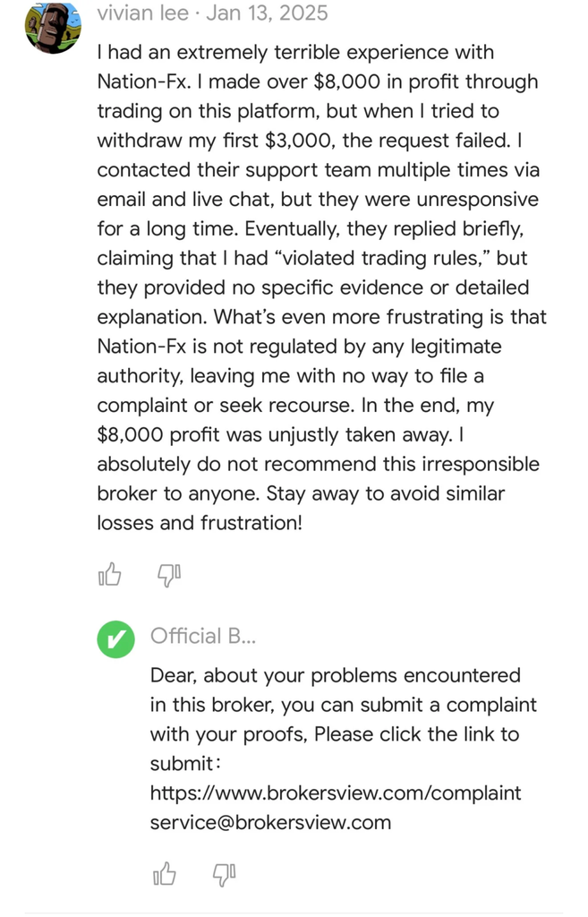588x917 pixels.
Task: Click the first line mentioning extremely terrible experience
Action: [295, 52]
